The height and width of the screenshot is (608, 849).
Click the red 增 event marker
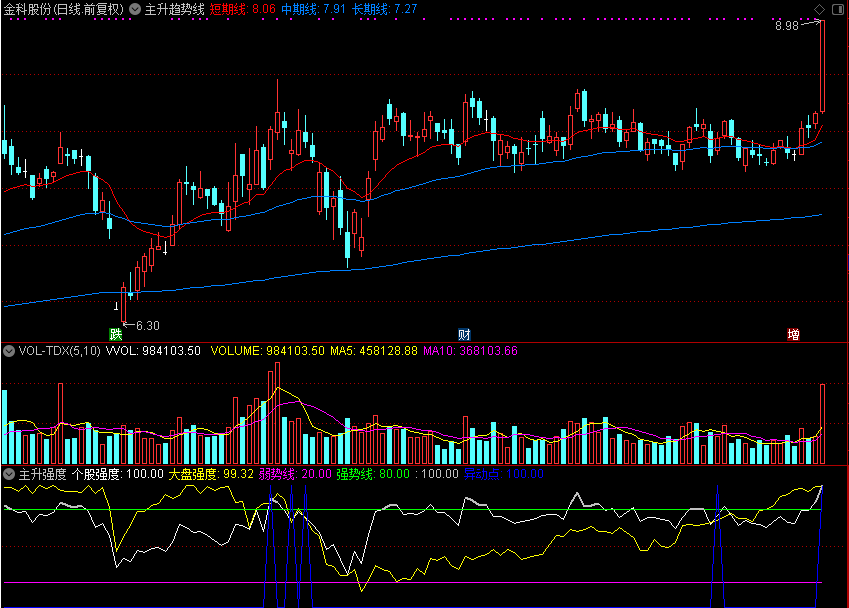click(x=793, y=334)
